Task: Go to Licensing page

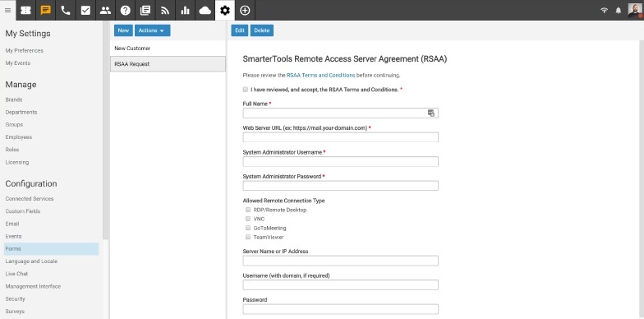Action: pyautogui.click(x=16, y=162)
